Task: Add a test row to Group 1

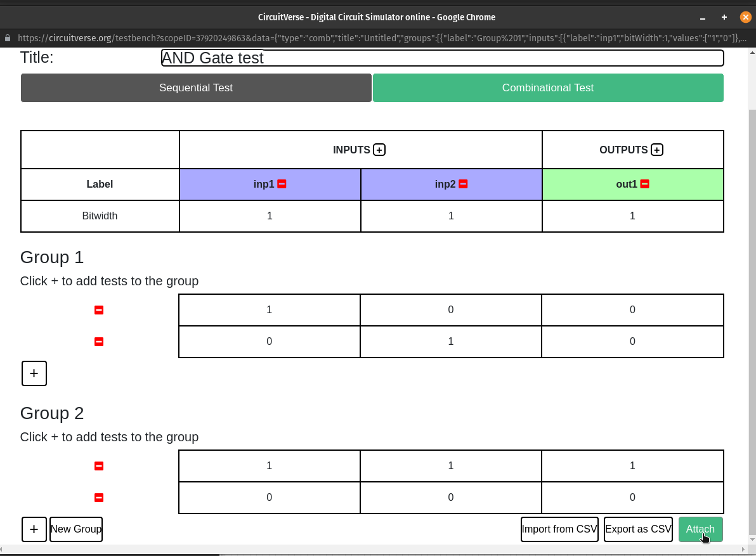Action: point(34,373)
